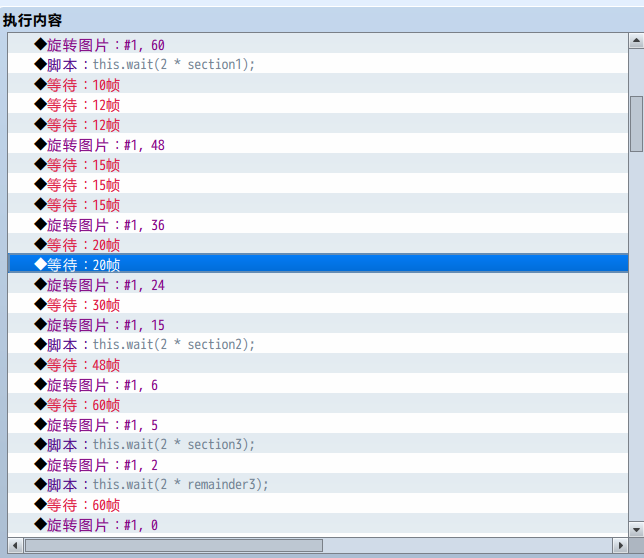This screenshot has width=644, height=558.
Task: Click the horizontal scrollbar right arrow
Action: point(620,545)
